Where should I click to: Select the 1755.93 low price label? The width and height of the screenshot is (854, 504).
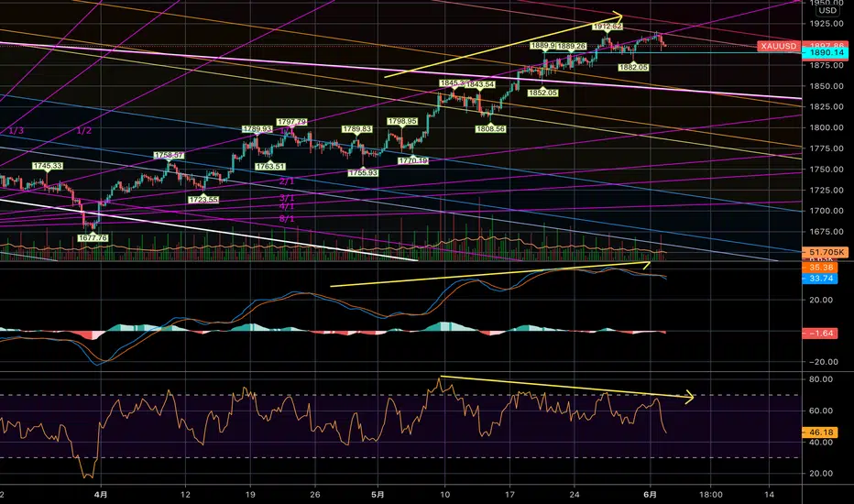(363, 173)
